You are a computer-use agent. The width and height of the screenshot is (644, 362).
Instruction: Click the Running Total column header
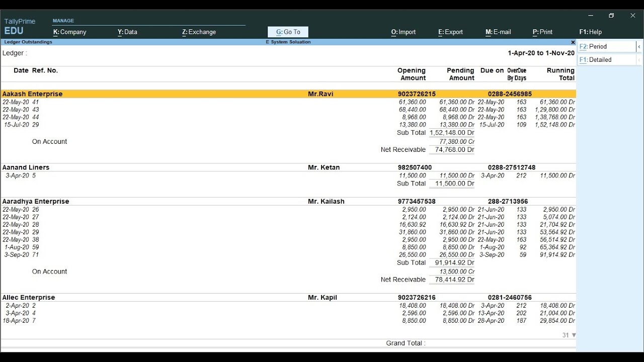point(560,74)
